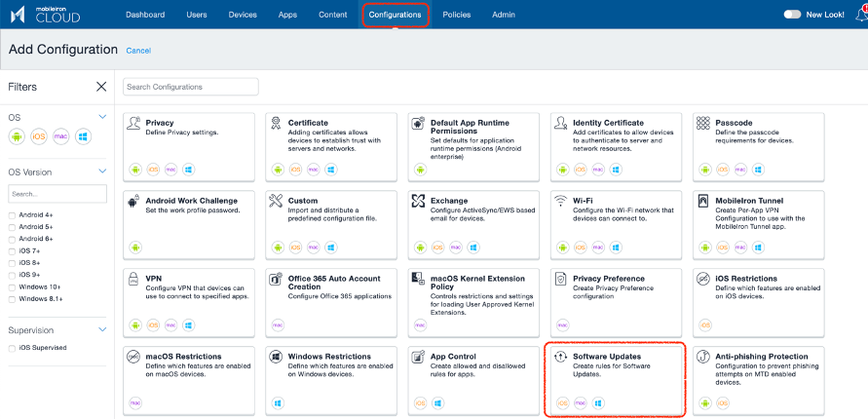
Task: Click the macOS Kernel Extension Policy icon
Action: click(418, 280)
